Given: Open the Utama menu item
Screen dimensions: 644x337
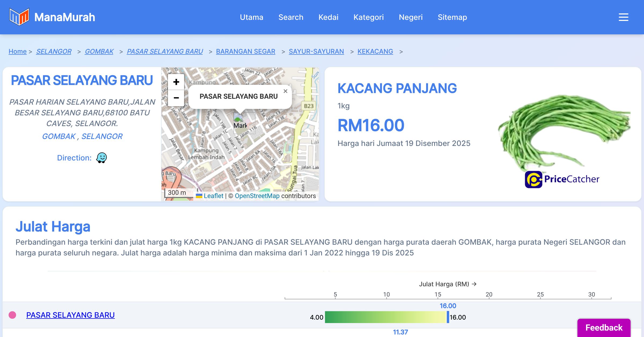Looking at the screenshot, I should click(x=251, y=17).
